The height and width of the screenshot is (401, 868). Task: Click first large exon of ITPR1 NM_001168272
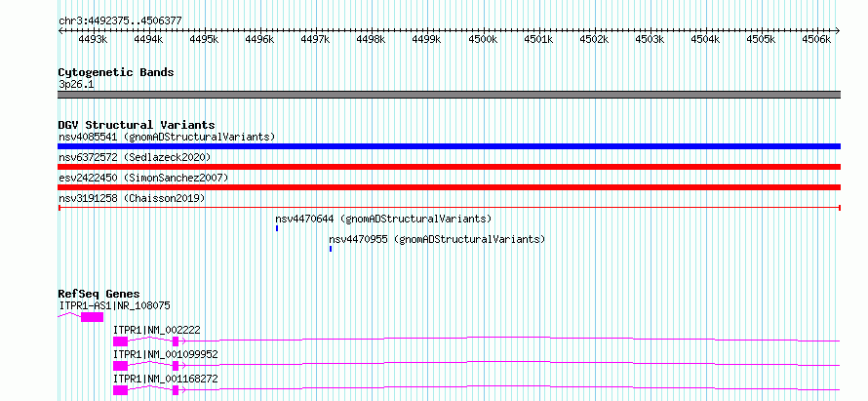coord(120,390)
